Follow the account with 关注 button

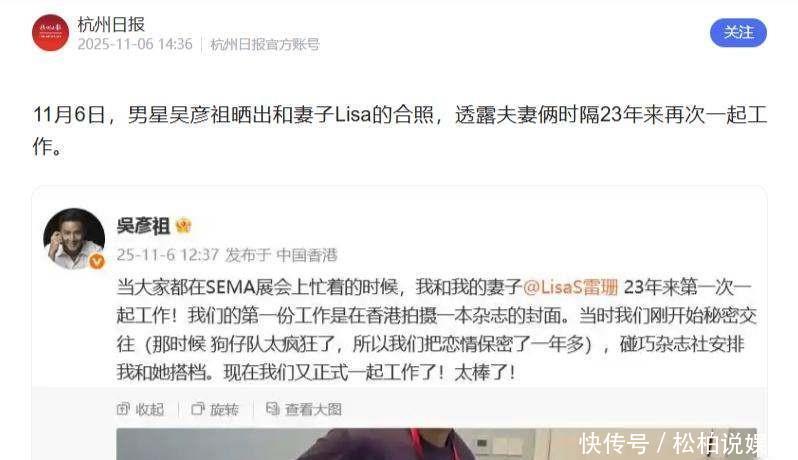pyautogui.click(x=738, y=33)
